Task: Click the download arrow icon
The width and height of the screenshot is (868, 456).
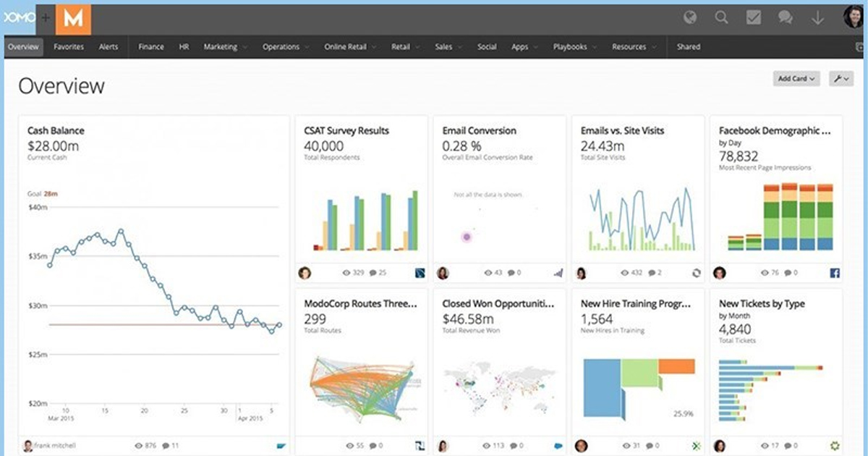Action: pos(818,18)
